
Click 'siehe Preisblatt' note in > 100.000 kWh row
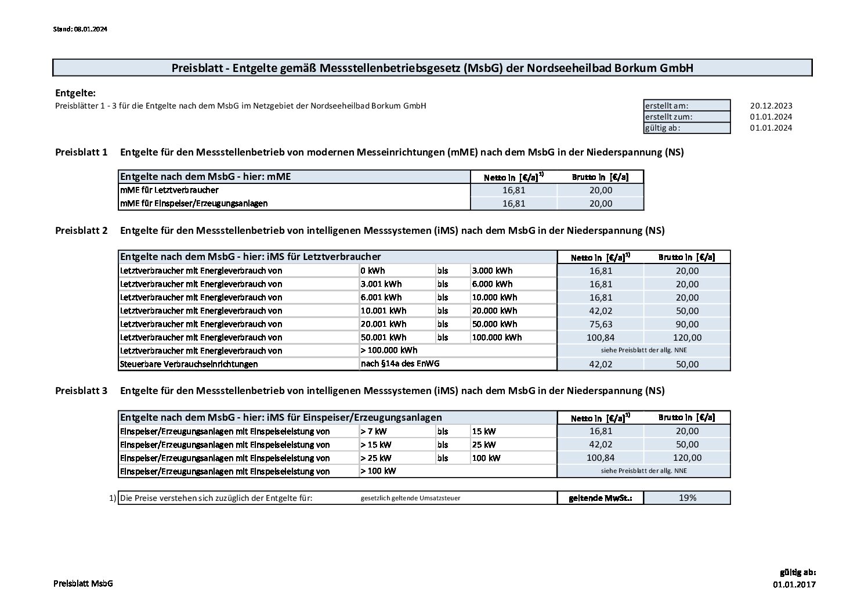pos(644,350)
